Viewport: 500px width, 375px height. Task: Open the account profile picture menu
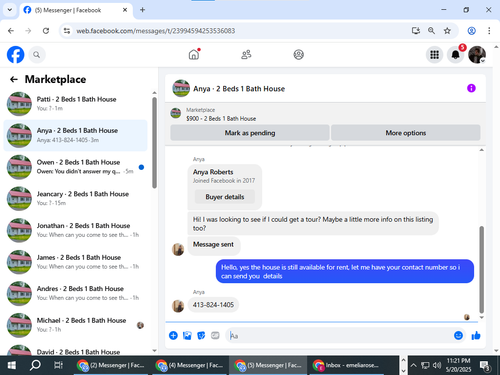point(477,55)
